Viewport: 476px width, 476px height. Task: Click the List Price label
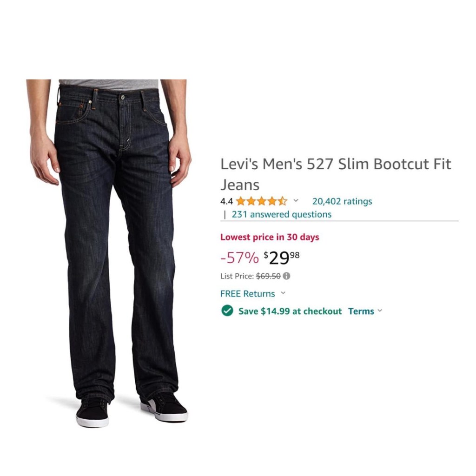pyautogui.click(x=237, y=276)
